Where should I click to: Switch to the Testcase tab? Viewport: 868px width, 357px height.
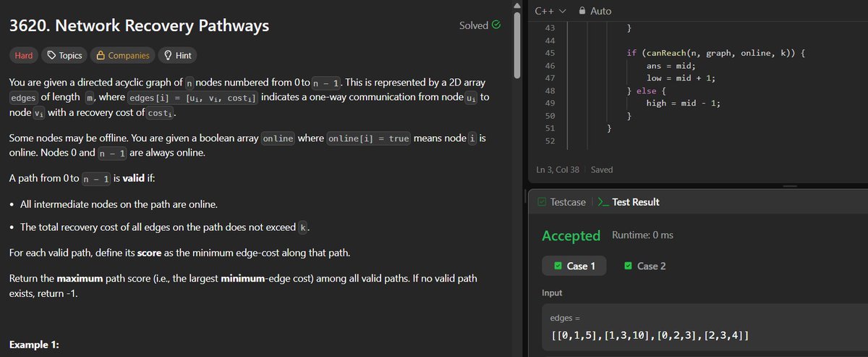562,203
